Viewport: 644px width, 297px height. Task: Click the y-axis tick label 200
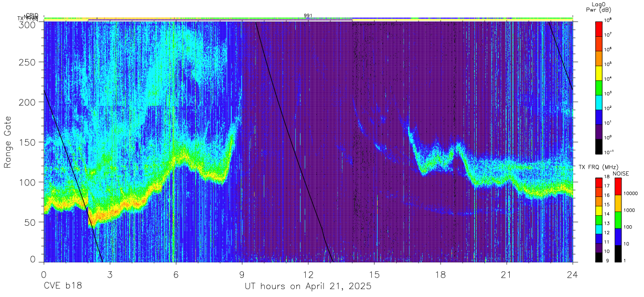[28, 102]
